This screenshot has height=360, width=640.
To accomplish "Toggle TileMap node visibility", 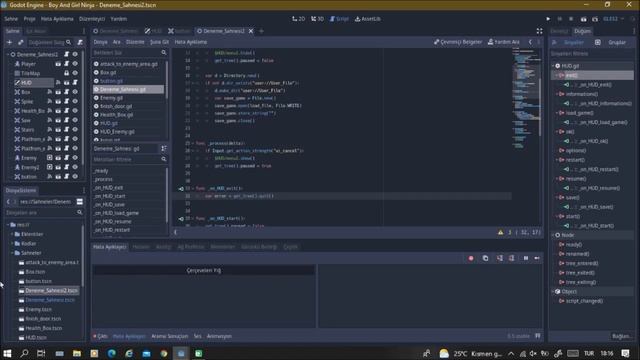I will tap(75, 73).
